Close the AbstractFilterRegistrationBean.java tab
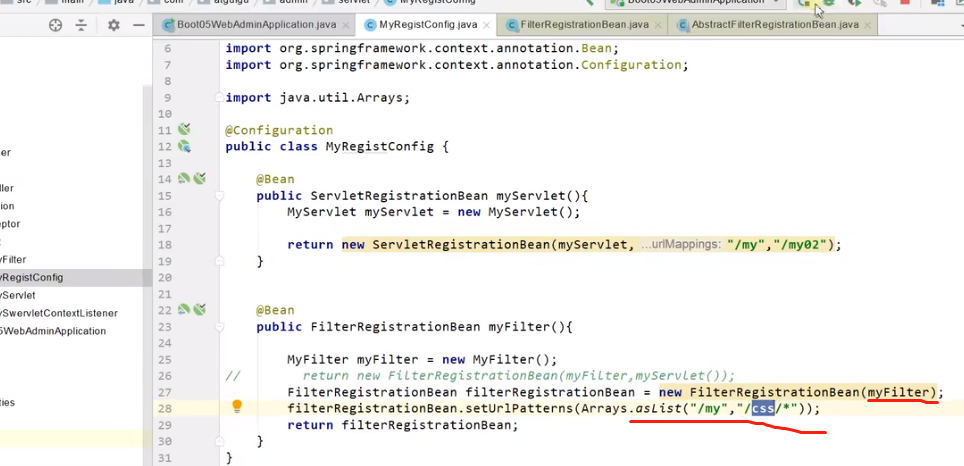Viewport: 964px width, 466px height. pyautogui.click(x=867, y=26)
